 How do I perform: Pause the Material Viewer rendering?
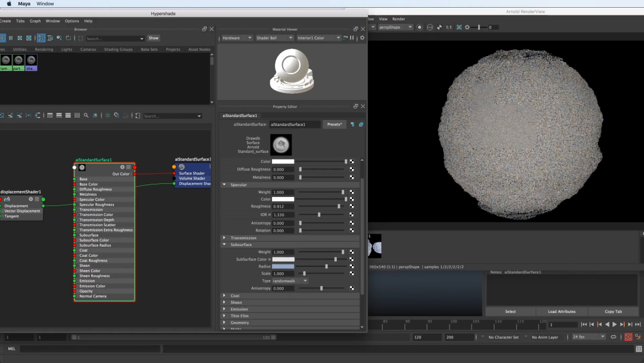[x=352, y=38]
